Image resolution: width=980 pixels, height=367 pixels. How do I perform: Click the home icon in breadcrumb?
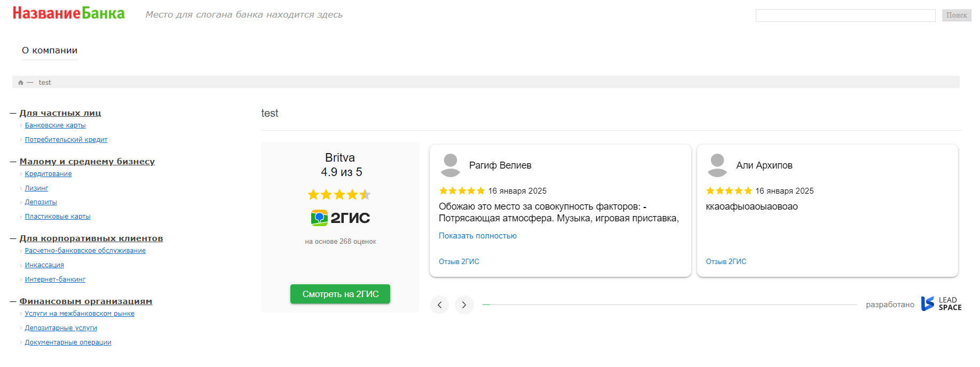coord(21,83)
